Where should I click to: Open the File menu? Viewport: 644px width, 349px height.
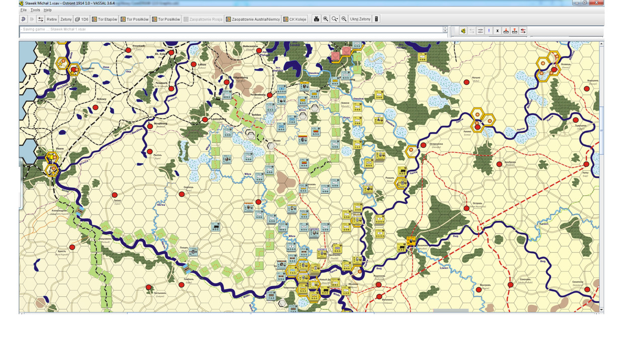pyautogui.click(x=23, y=10)
